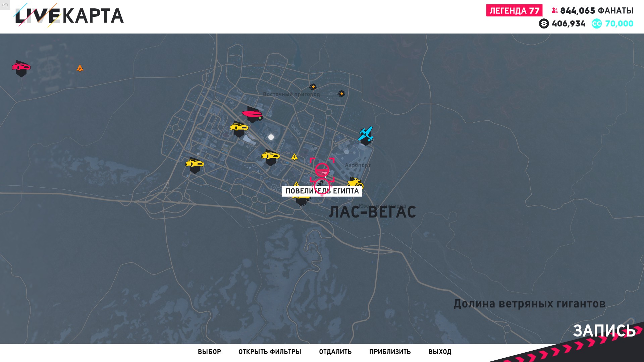
Task: Click the ВЫБОР button
Action: point(209,352)
